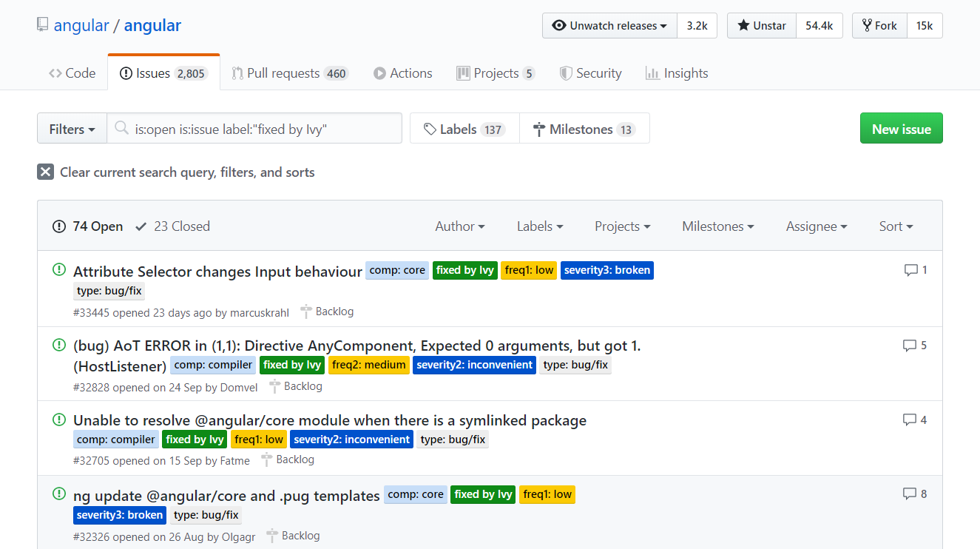Click the Backlog milestone of issue #32705
This screenshot has height=549, width=980.
(288, 459)
